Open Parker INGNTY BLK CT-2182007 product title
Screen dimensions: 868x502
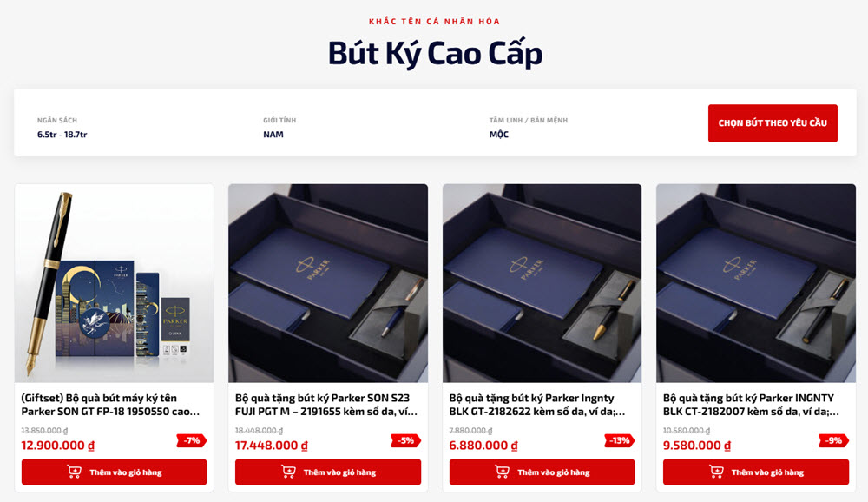pyautogui.click(x=751, y=405)
